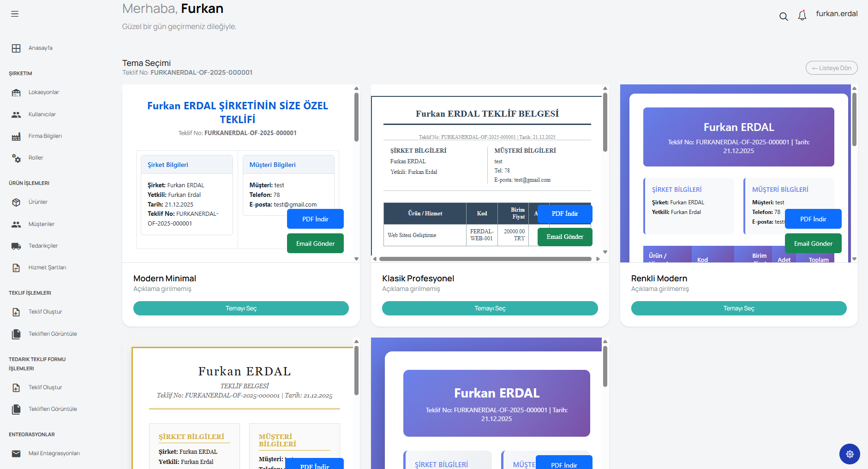Open Ürünler in sidebar
Screen dimensions: 868x469
(x=38, y=202)
